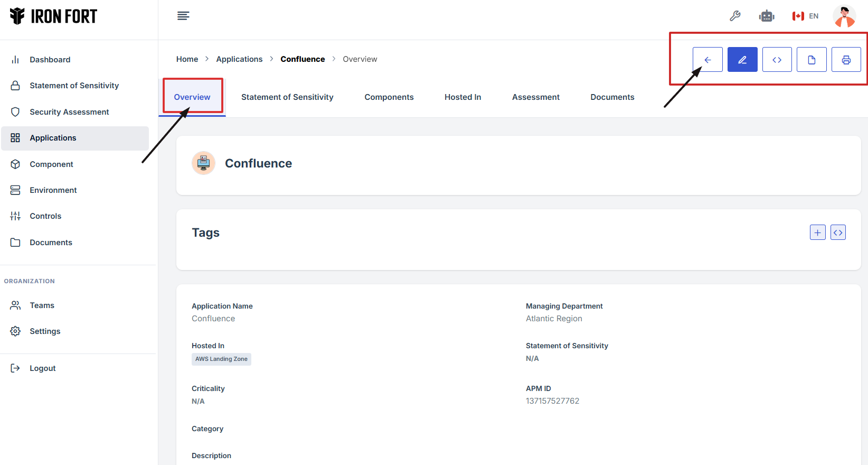
Task: Click the Applications breadcrumb link
Action: [x=239, y=59]
